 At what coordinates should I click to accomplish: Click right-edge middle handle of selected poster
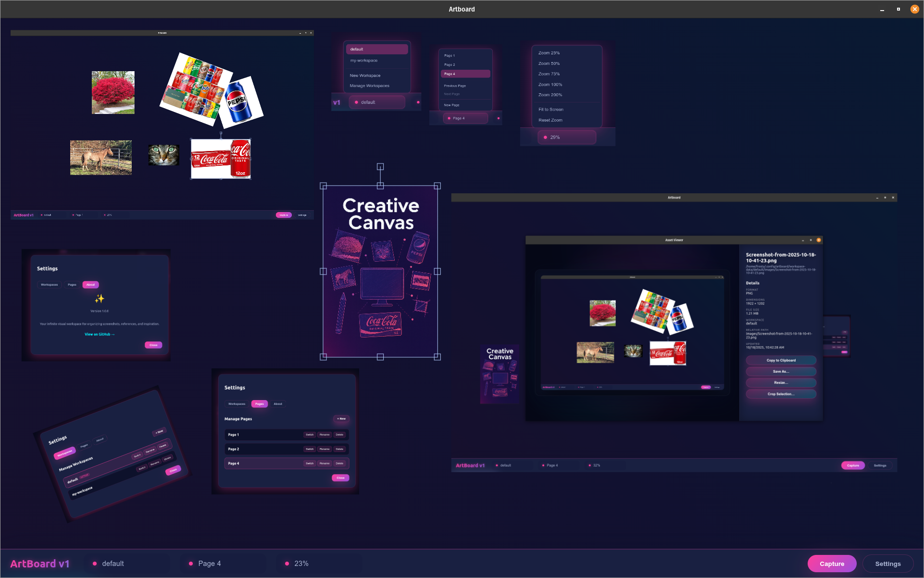point(437,271)
